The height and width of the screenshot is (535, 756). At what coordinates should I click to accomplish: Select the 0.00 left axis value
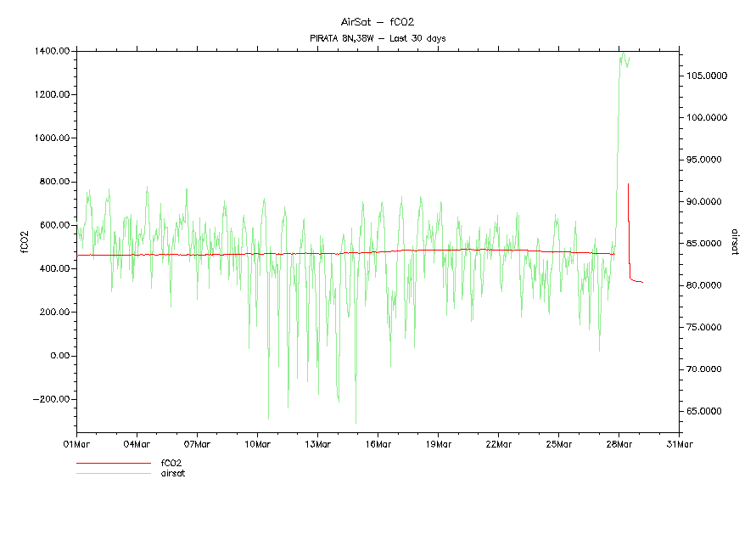coord(59,356)
